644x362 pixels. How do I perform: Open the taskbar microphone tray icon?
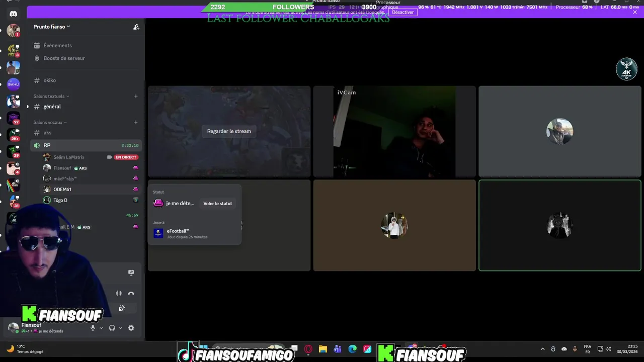[x=575, y=349]
